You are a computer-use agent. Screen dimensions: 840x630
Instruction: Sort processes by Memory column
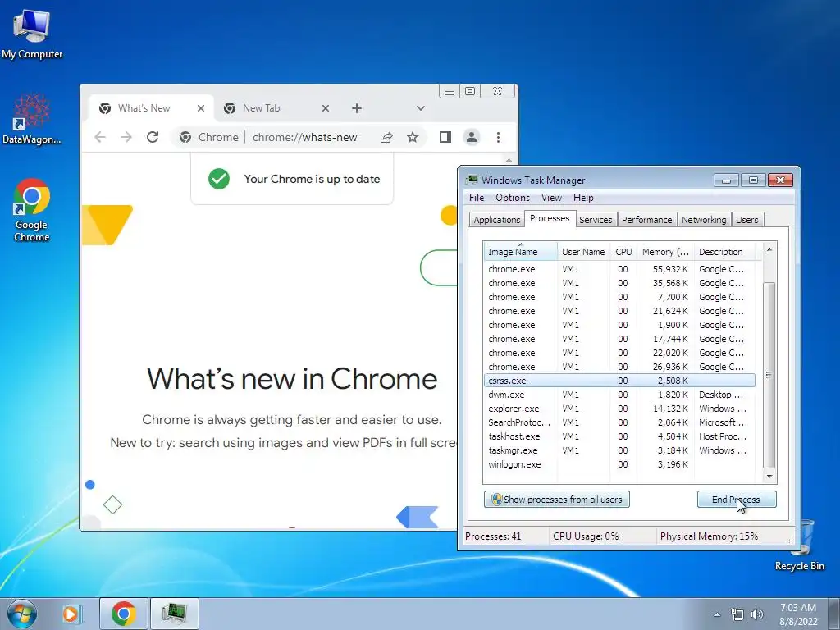tap(665, 252)
